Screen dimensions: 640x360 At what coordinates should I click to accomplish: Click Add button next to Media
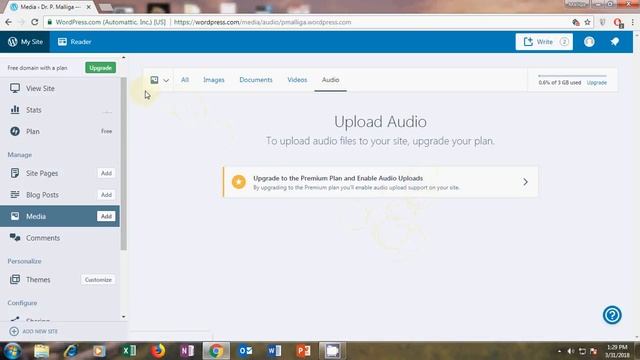[x=106, y=216]
